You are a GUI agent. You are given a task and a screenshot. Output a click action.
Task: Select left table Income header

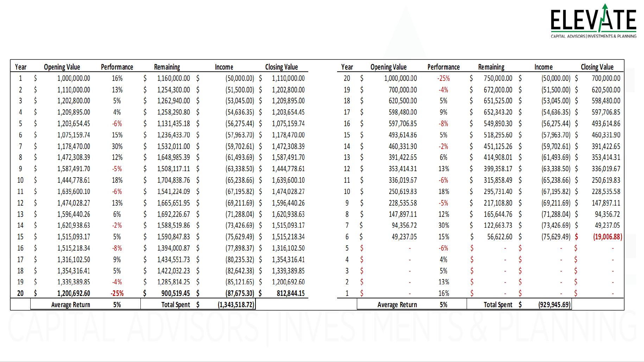(224, 67)
